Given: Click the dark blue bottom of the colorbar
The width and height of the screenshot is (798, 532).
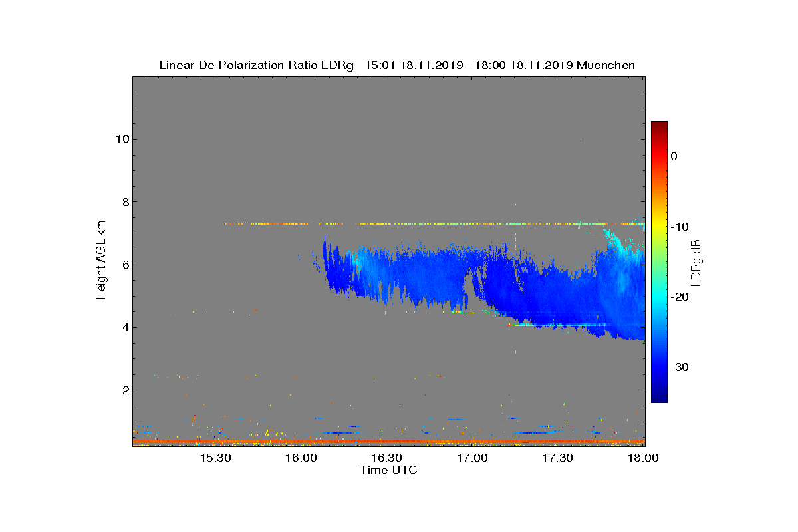Looking at the screenshot, I should pos(659,398).
